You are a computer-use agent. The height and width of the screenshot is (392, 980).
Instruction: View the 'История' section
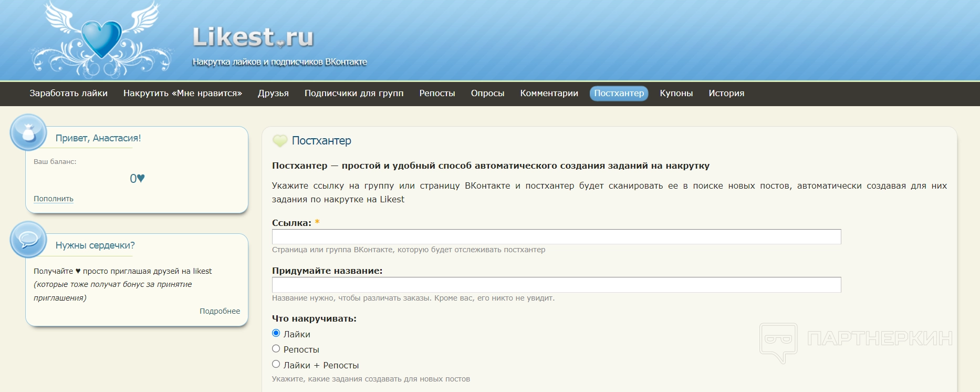coord(726,93)
